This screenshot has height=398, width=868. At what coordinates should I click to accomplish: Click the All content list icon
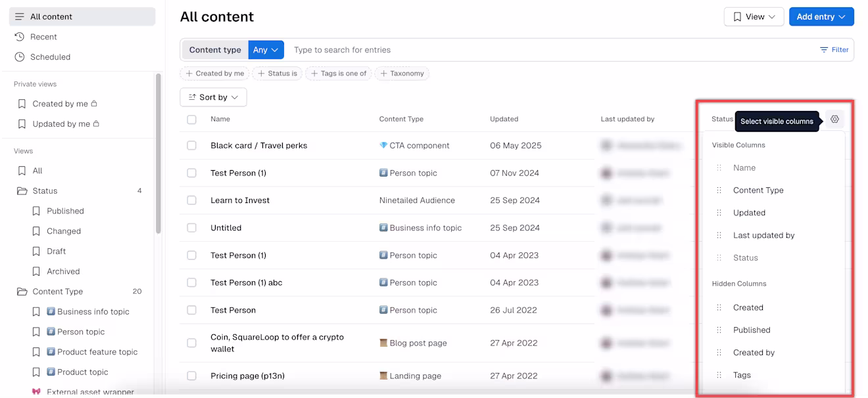[x=20, y=16]
